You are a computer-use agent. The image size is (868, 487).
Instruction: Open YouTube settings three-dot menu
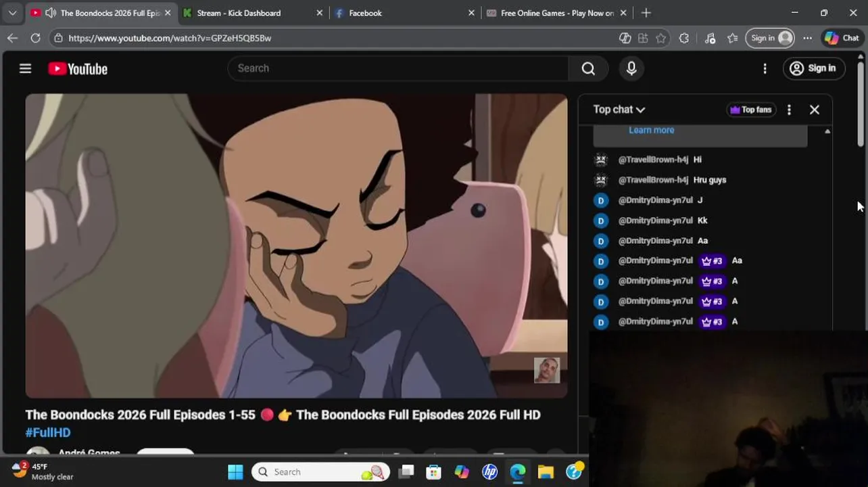click(x=765, y=68)
